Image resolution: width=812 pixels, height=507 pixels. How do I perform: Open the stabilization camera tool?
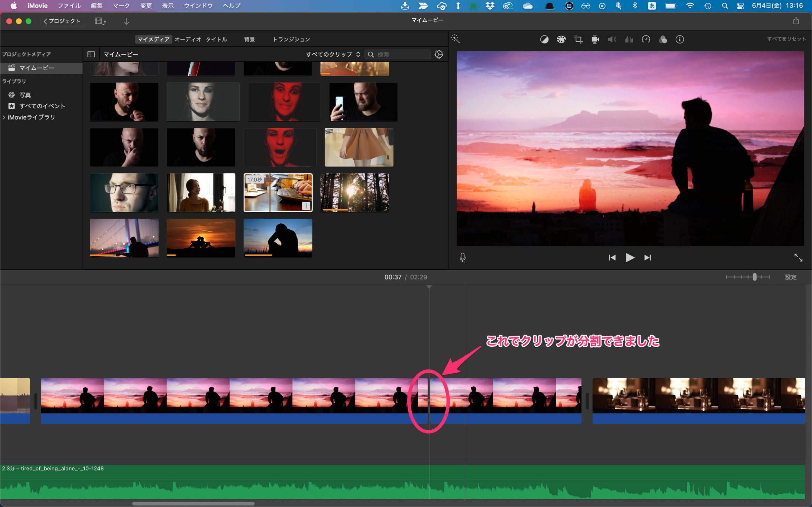point(595,40)
